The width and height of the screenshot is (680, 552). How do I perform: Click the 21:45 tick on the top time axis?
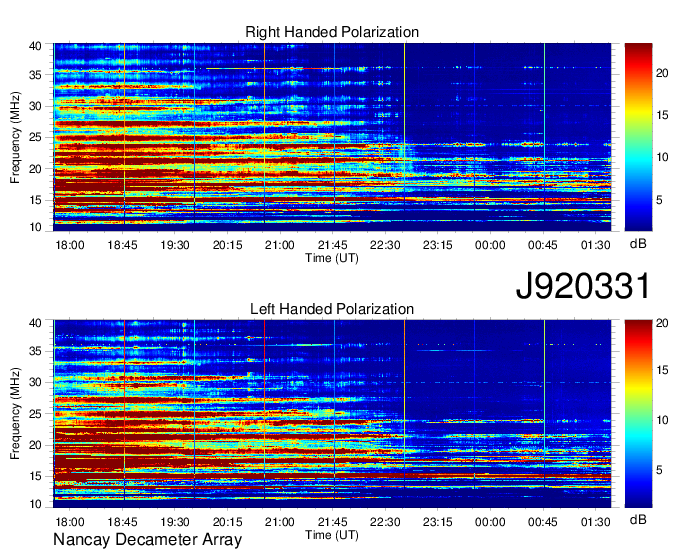332,245
